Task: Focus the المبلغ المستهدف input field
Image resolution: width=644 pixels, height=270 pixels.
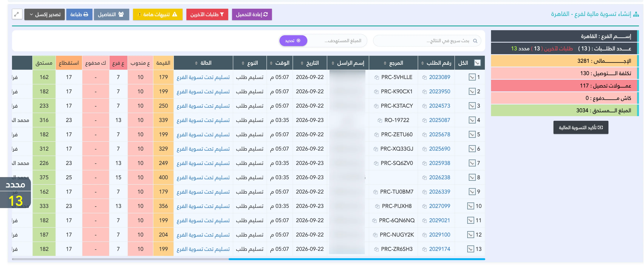Action: (337, 40)
